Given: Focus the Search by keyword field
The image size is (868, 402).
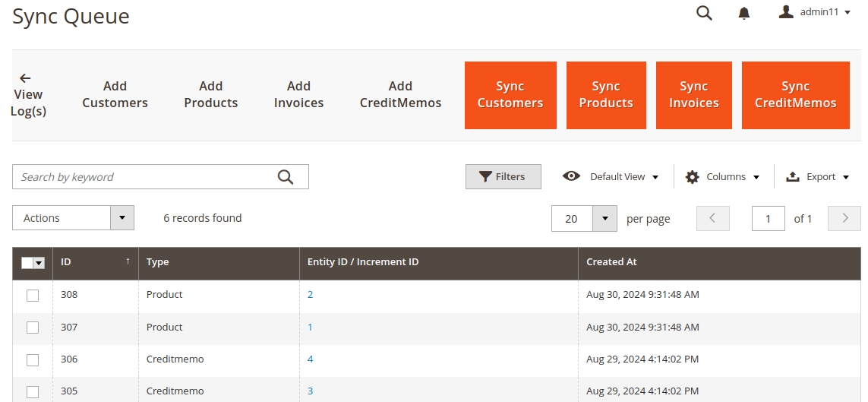Looking at the screenshot, I should (x=144, y=176).
